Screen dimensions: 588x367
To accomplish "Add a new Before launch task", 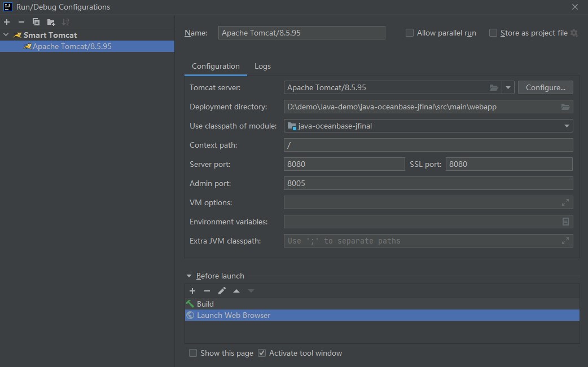I will click(x=192, y=291).
